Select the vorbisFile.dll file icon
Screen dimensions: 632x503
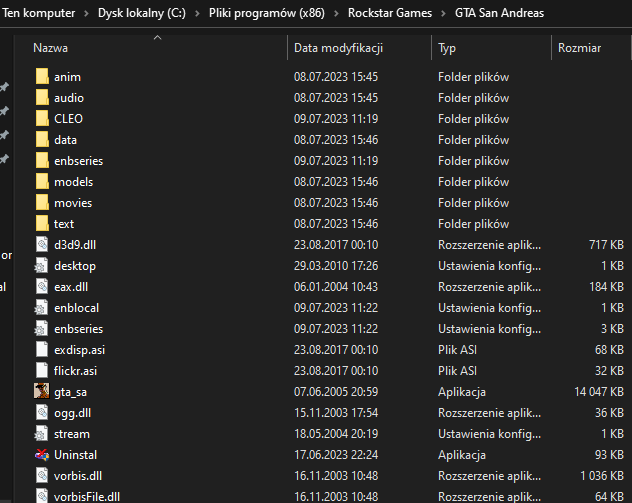(42, 496)
